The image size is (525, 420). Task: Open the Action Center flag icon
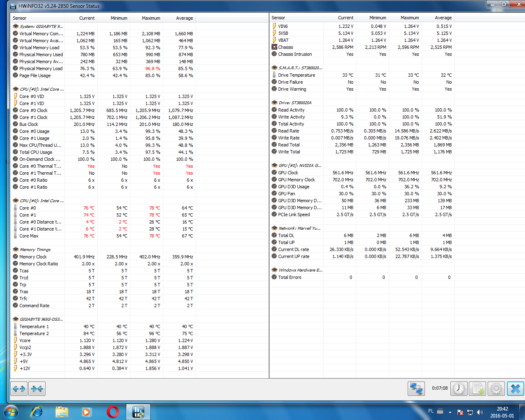(x=460, y=412)
